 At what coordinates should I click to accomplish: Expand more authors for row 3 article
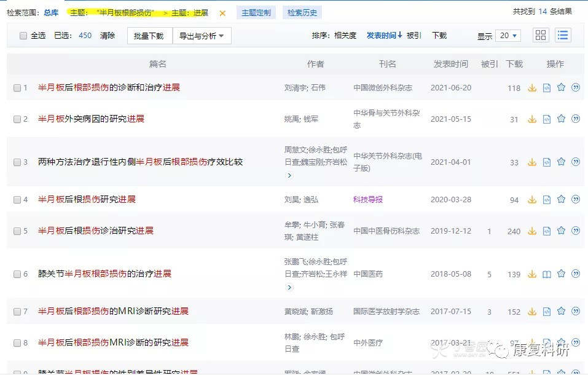(289, 176)
